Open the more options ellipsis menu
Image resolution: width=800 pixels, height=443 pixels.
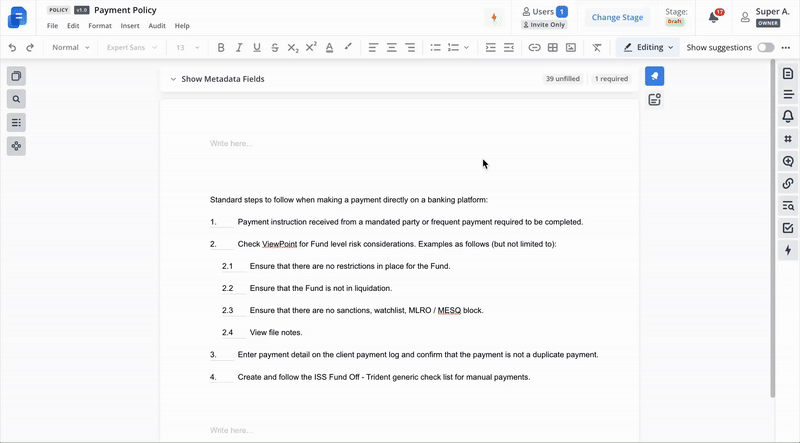click(785, 47)
